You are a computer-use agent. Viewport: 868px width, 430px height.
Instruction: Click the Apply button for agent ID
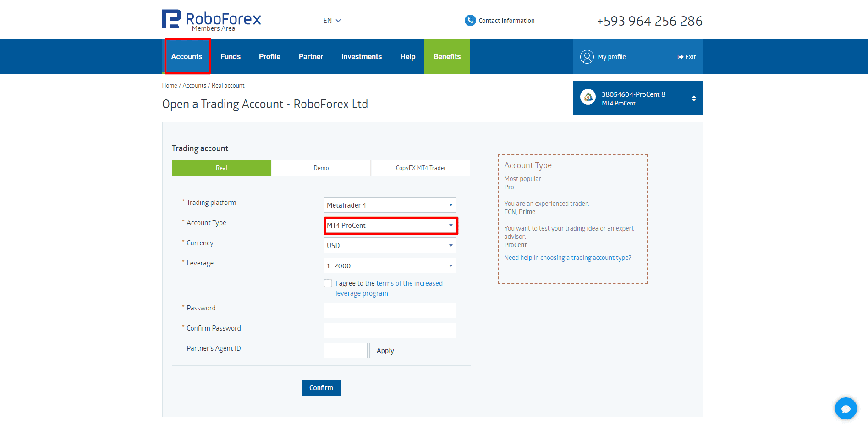point(385,351)
